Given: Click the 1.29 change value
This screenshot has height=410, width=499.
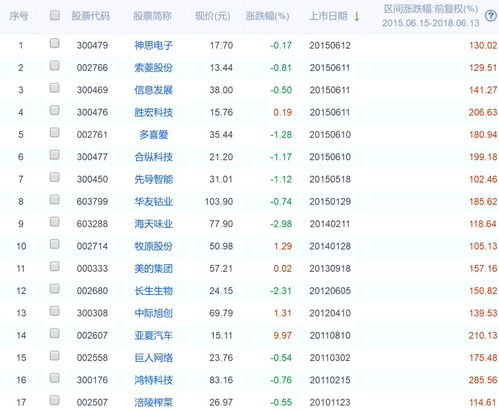Looking at the screenshot, I should (x=283, y=246).
